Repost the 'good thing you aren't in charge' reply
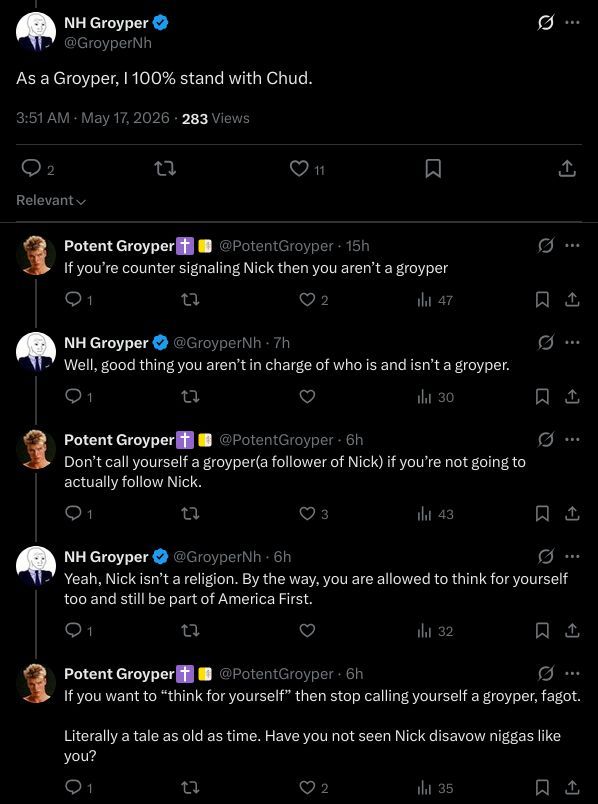 (191, 396)
